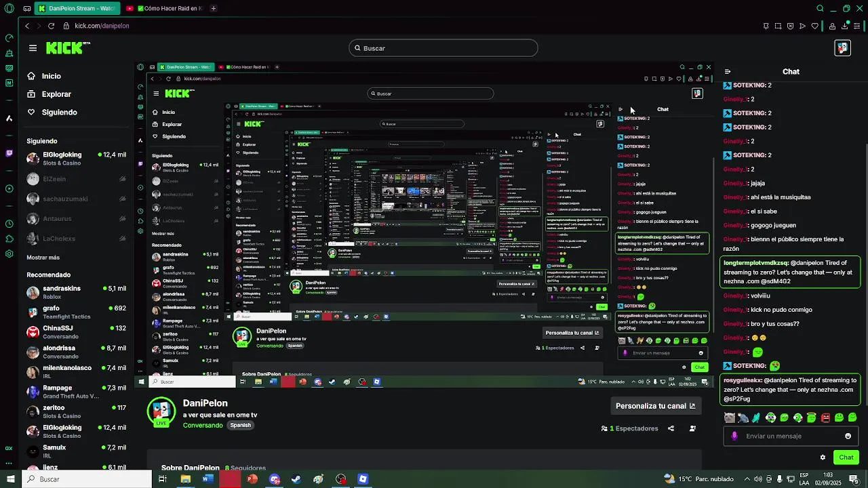Click the Spanish language tag
This screenshot has width=868, height=488.
[x=241, y=425]
